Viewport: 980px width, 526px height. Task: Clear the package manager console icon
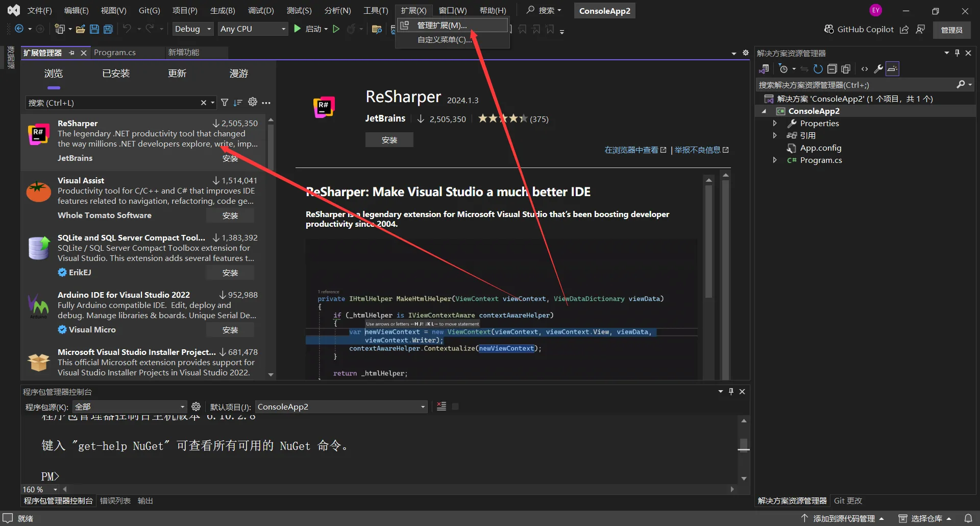coord(442,407)
